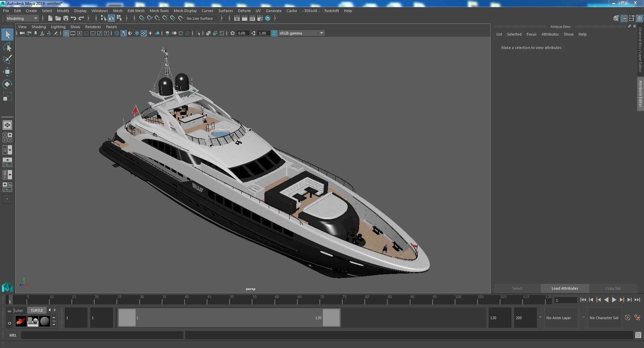Toggle select by object type mode
The image size is (644, 348).
pyautogui.click(x=111, y=18)
